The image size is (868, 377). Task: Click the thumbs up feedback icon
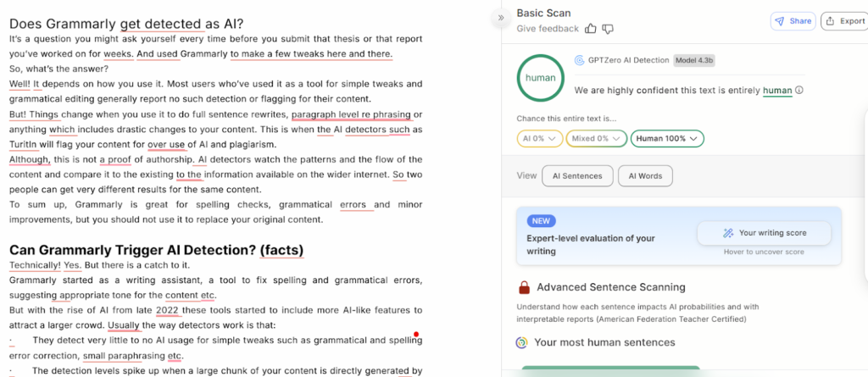pyautogui.click(x=591, y=29)
